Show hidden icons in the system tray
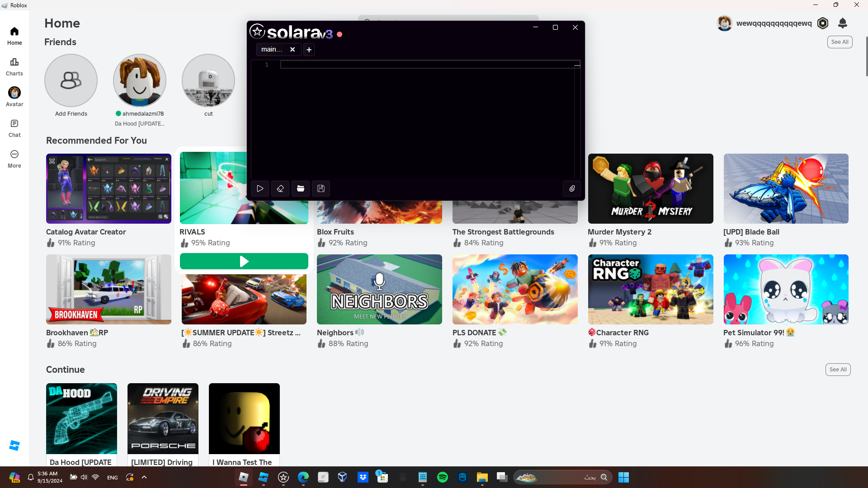Screen dimensions: 868x488 [x=144, y=477]
